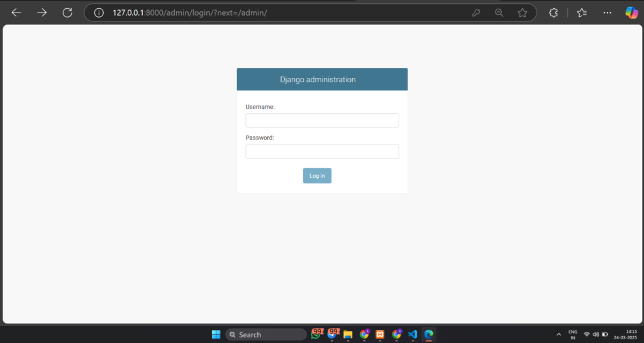This screenshot has height=343, width=644.
Task: Switch to Visual Studio Code
Action: 413,334
